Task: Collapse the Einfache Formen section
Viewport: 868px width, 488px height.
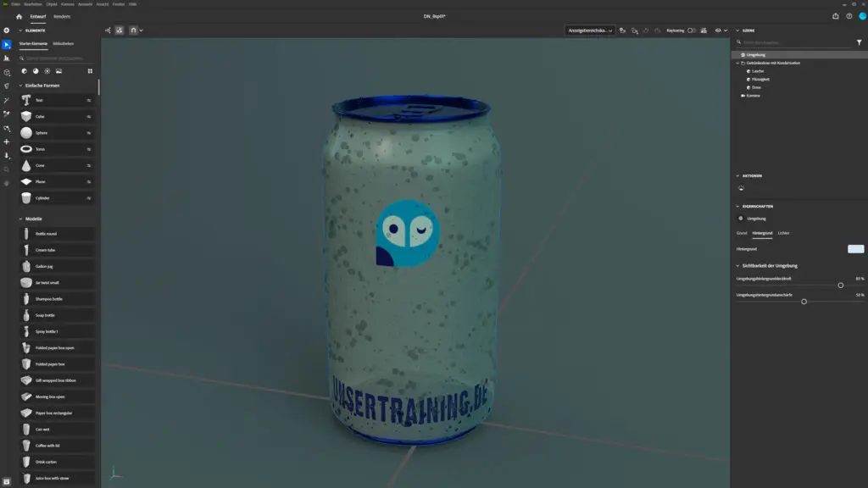Action: (20, 86)
